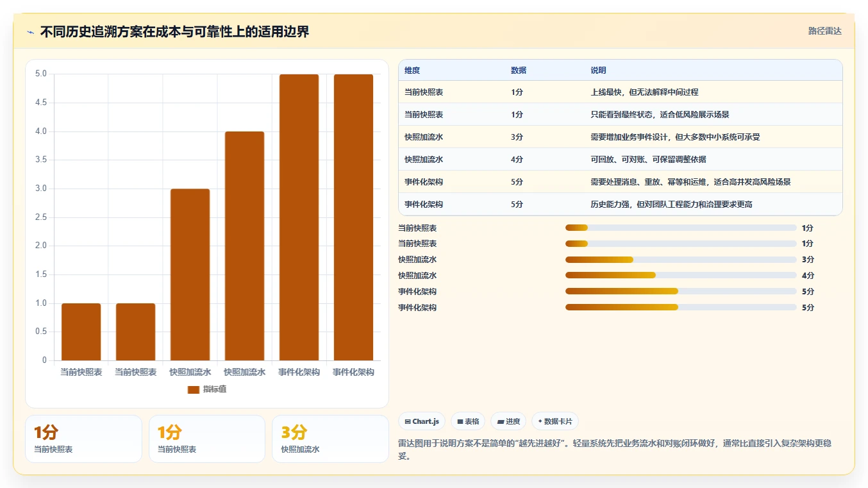Click the icon inside the Chart.js chip
This screenshot has height=488, width=868.
[408, 421]
